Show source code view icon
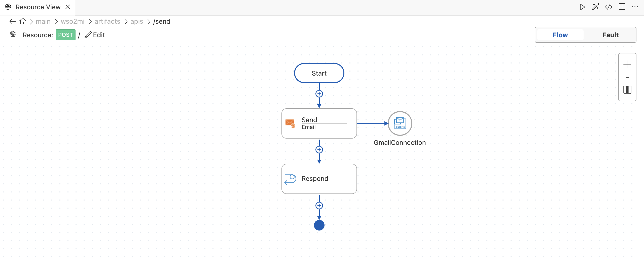This screenshot has height=262, width=644. [x=609, y=7]
